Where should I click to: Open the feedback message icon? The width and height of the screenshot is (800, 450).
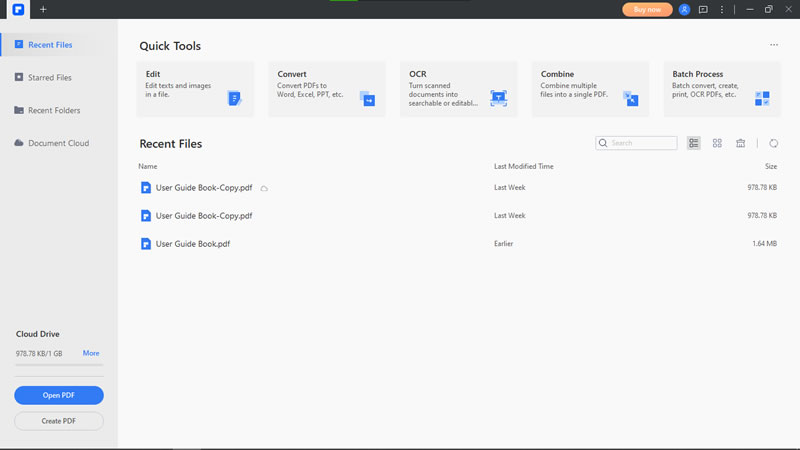(x=703, y=9)
